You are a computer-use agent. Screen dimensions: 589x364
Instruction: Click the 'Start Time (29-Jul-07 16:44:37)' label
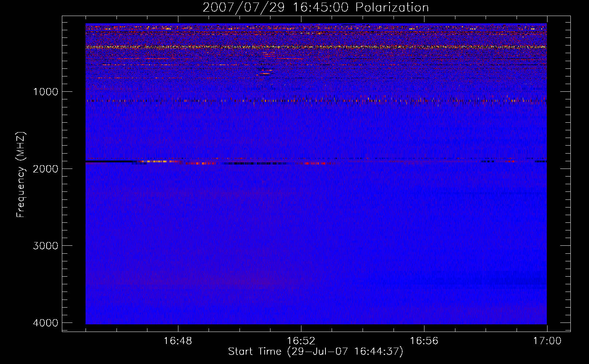tap(316, 352)
